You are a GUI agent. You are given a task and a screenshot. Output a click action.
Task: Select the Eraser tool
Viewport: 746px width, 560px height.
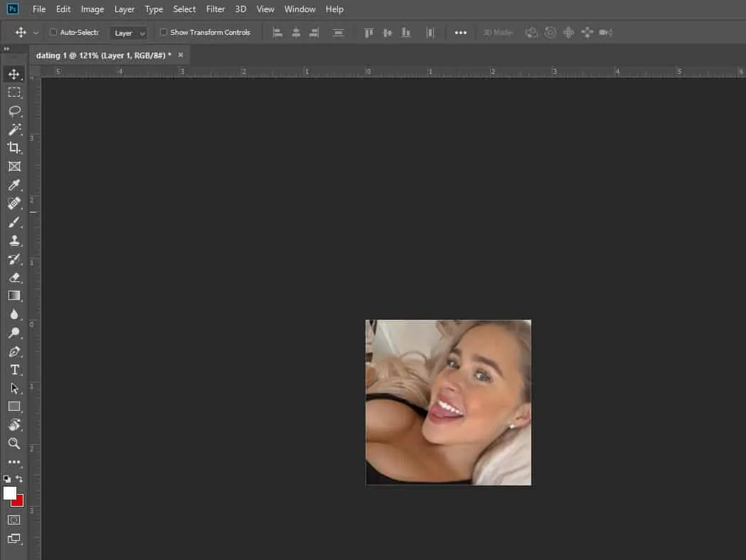(14, 278)
